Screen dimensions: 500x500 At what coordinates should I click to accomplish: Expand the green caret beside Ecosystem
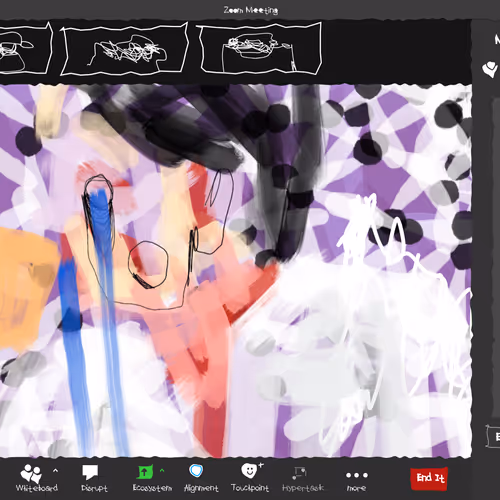point(162,471)
